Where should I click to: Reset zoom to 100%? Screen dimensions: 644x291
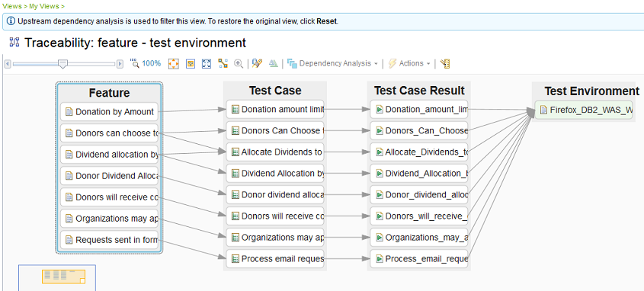146,64
